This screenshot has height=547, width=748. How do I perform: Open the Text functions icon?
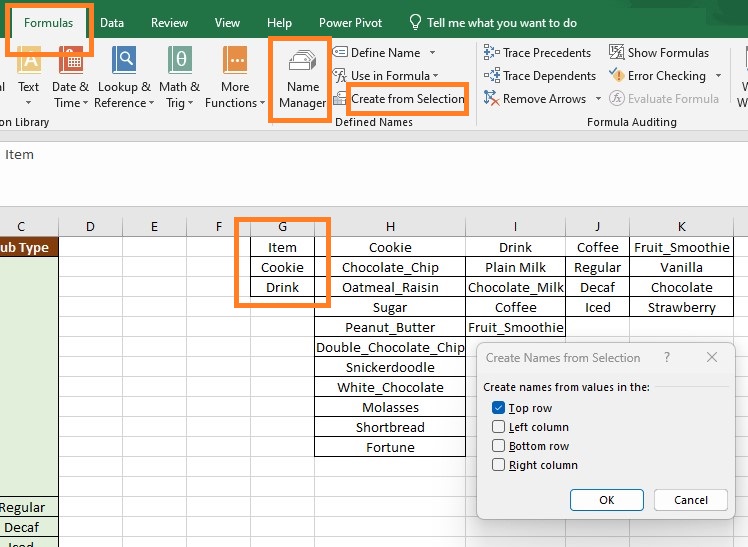29,60
